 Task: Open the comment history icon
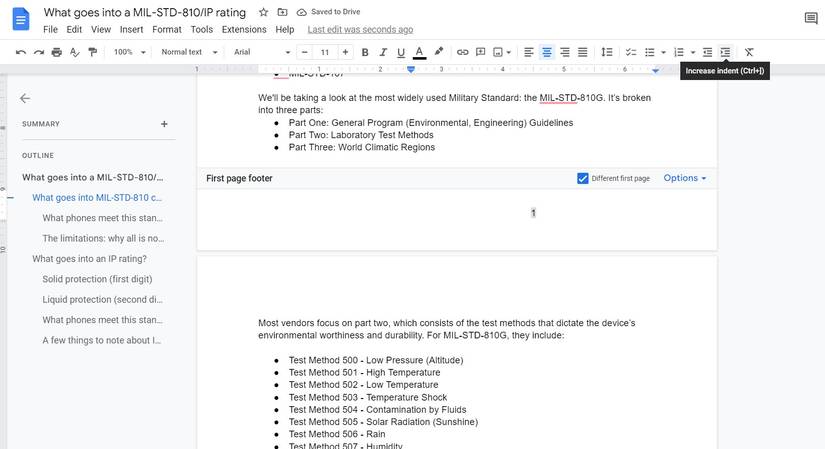pyautogui.click(x=810, y=19)
